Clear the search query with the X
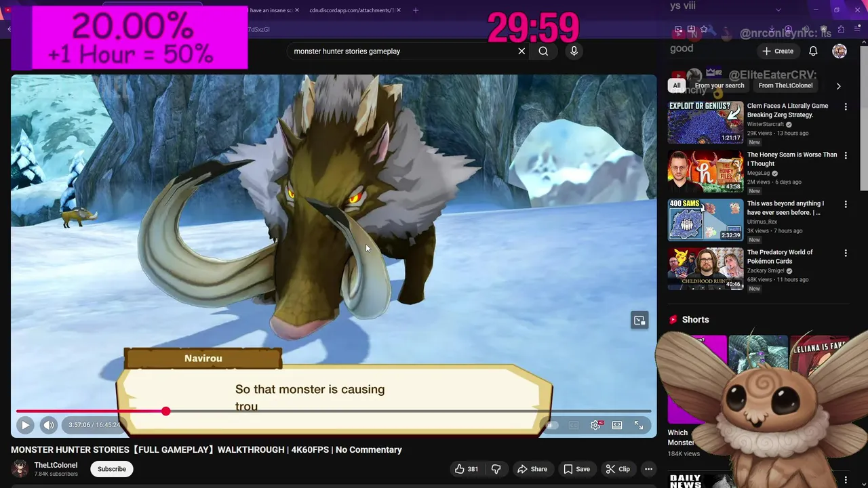The height and width of the screenshot is (488, 868). pos(521,51)
